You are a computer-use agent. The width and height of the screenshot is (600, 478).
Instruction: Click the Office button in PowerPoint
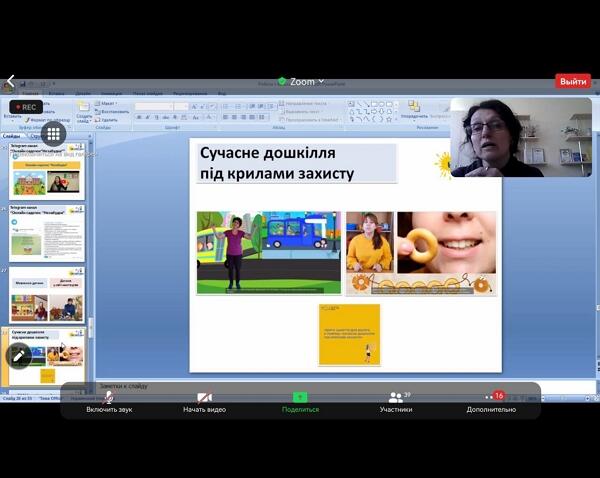pyautogui.click(x=7, y=87)
